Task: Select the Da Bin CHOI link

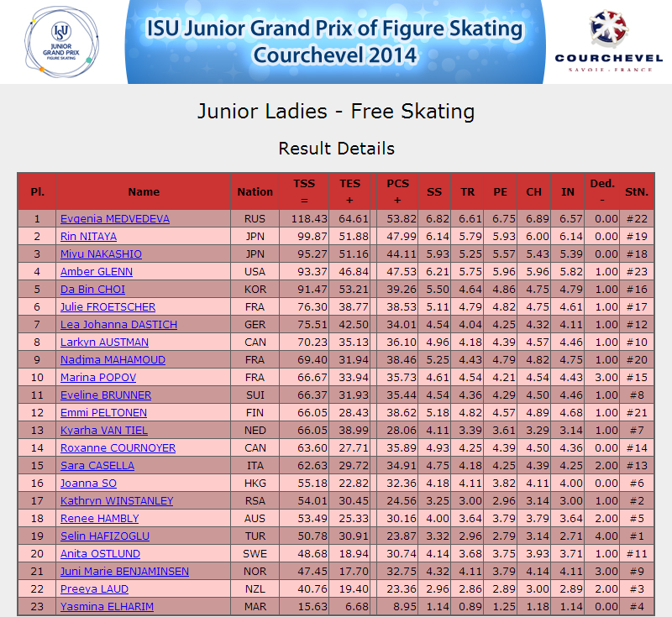Action: coord(92,290)
